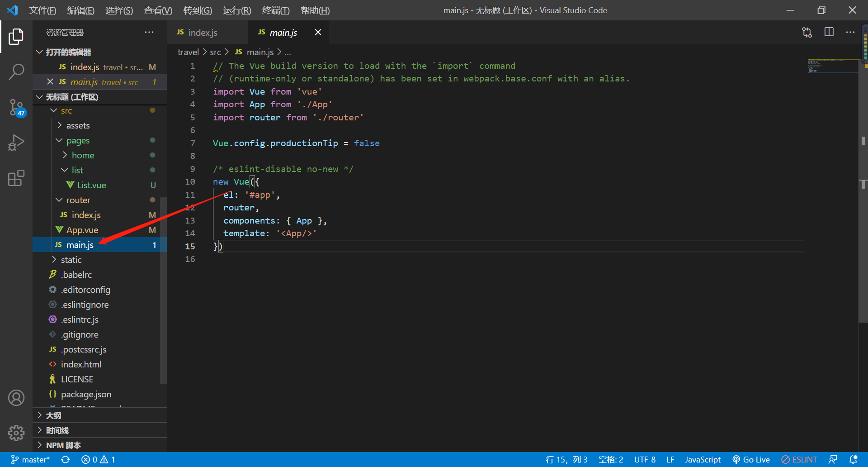The image size is (868, 467).
Task: Close main.js in open editors list
Action: [x=50, y=82]
